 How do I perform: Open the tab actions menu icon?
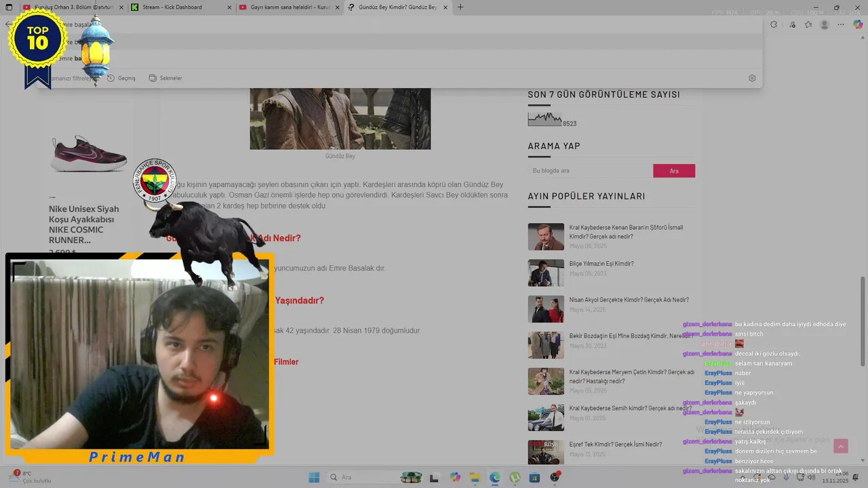click(9, 7)
